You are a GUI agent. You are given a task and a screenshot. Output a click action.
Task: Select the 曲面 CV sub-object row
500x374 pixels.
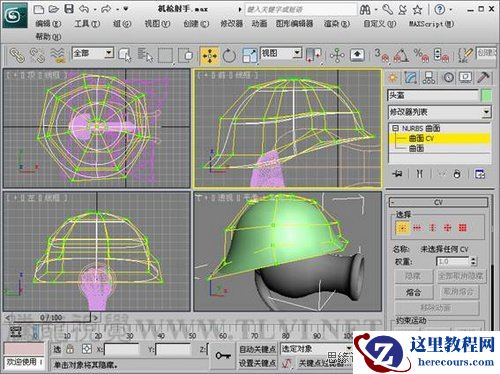(x=440, y=138)
